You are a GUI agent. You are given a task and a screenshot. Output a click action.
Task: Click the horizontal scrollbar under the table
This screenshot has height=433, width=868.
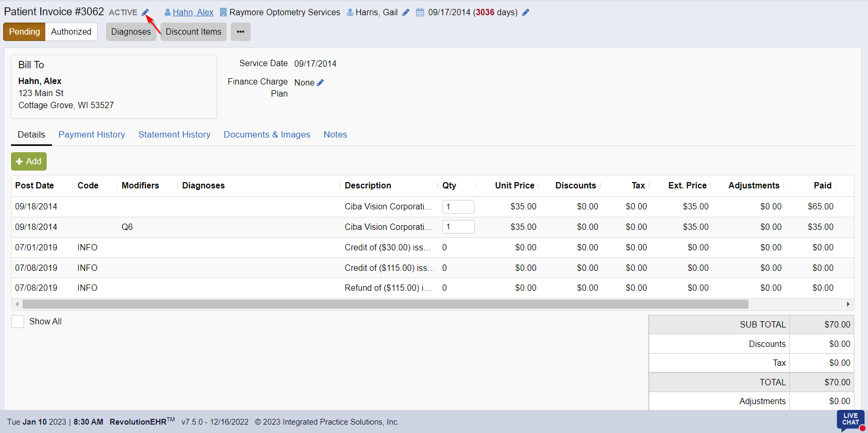click(x=385, y=304)
